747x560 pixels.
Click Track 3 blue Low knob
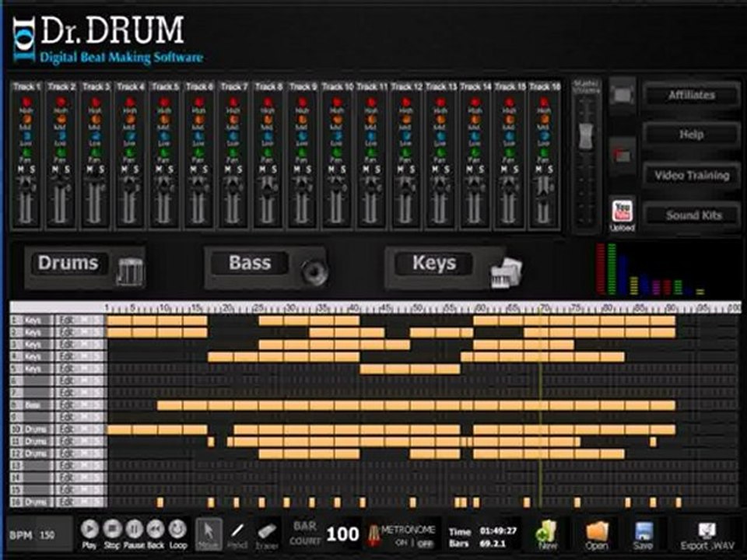point(95,135)
